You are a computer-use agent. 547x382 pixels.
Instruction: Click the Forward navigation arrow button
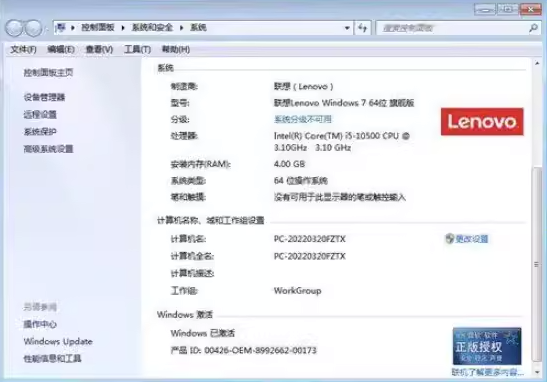(34, 28)
